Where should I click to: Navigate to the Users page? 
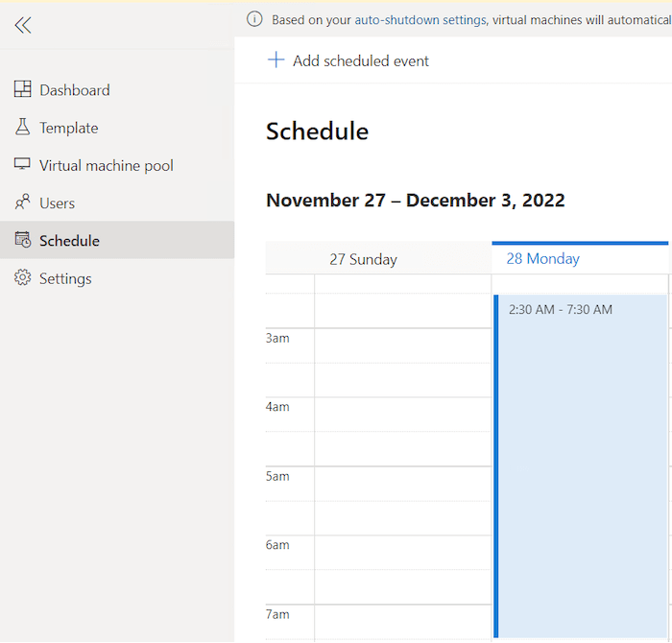coord(117,203)
